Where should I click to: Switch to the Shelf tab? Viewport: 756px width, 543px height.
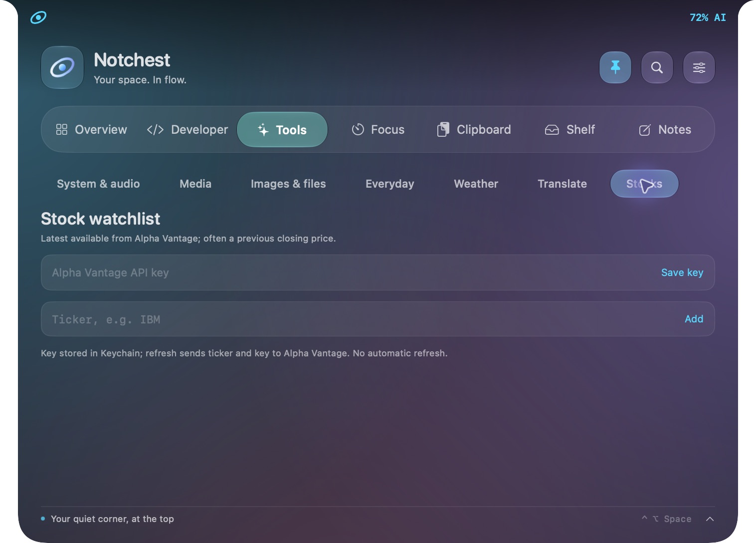570,130
